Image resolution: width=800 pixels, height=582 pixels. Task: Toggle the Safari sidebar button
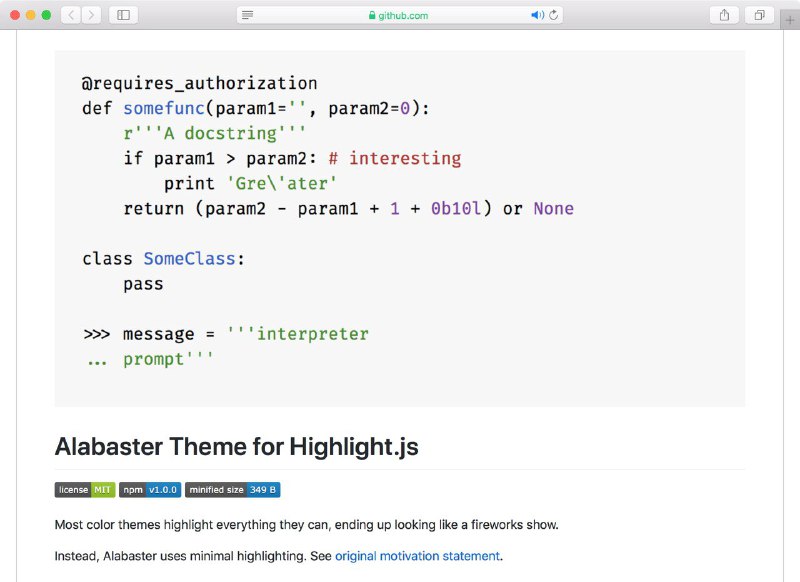coord(123,15)
